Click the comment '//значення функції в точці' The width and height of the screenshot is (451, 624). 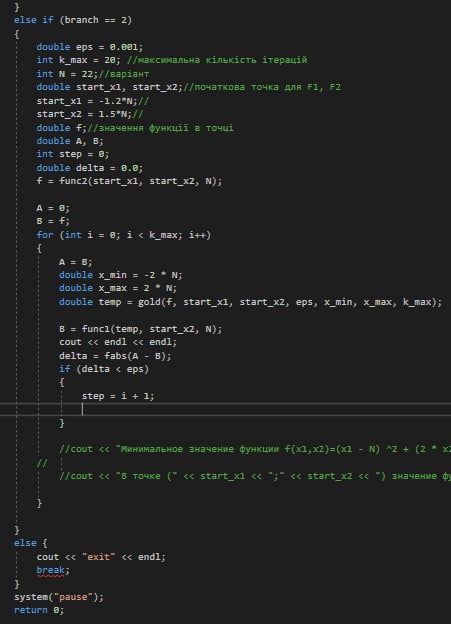pyautogui.click(x=160, y=128)
